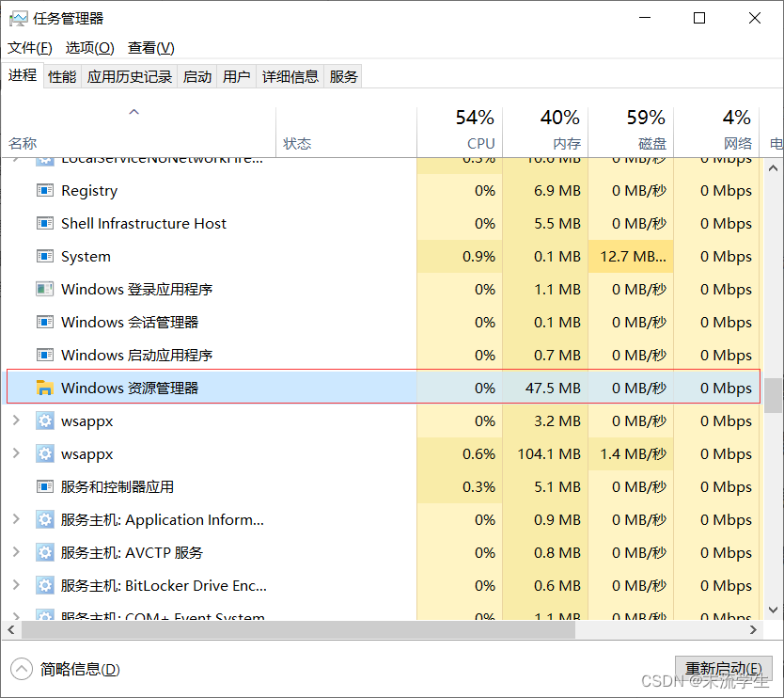Viewport: 784px width, 698px height.
Task: Click the 47.5 MB memory value
Action: click(x=553, y=388)
